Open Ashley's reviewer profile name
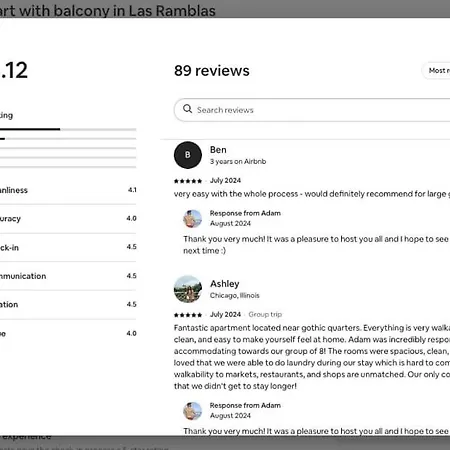Viewport: 450px width, 450px height. 225,284
